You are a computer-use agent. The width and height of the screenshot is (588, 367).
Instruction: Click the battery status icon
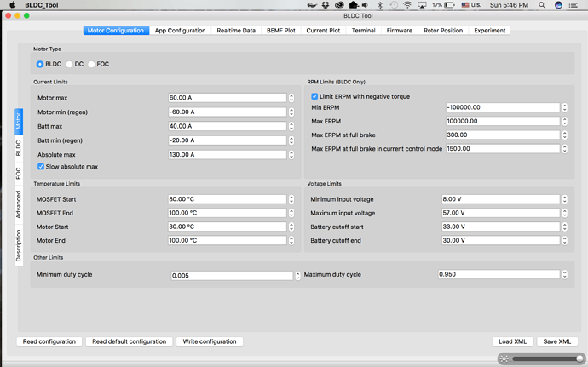click(449, 5)
